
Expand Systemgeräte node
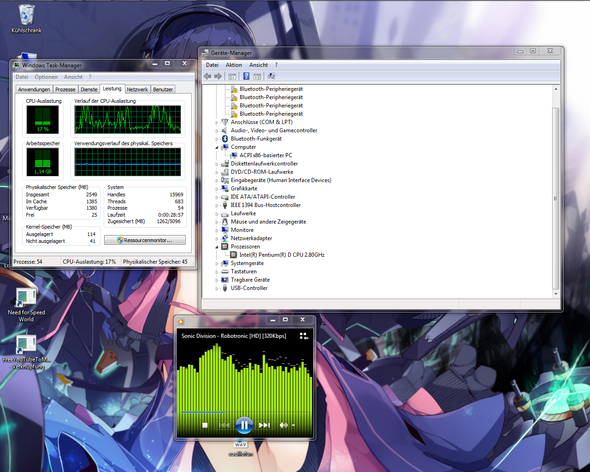(217, 263)
